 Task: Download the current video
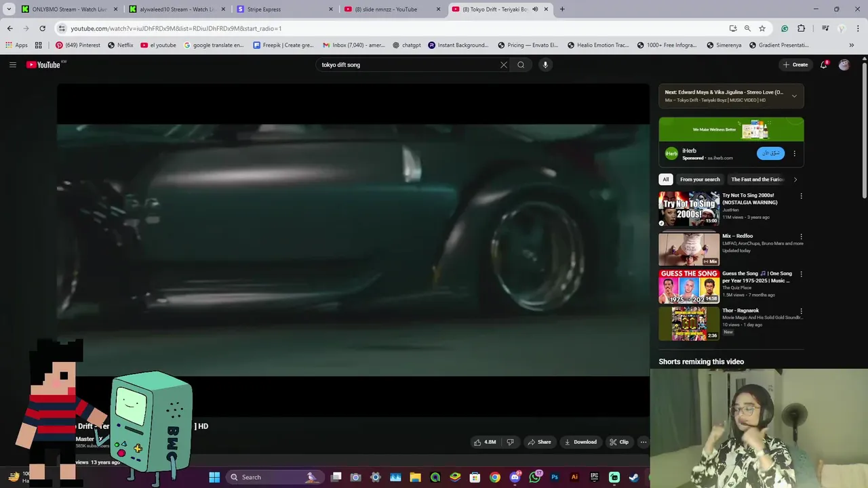point(580,442)
